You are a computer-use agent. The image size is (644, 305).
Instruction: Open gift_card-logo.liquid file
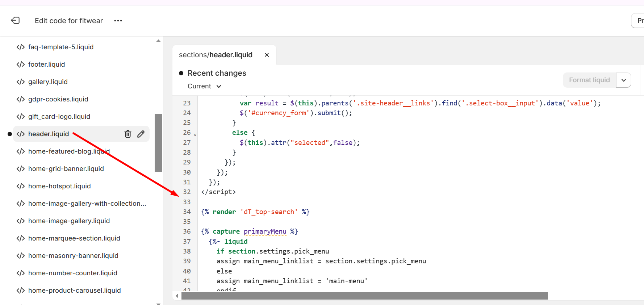(59, 117)
